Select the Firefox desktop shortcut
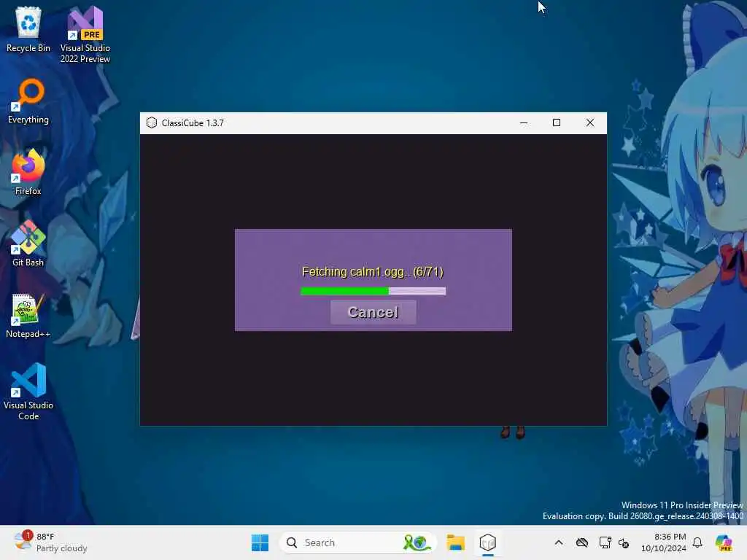The image size is (747, 560). 28,172
